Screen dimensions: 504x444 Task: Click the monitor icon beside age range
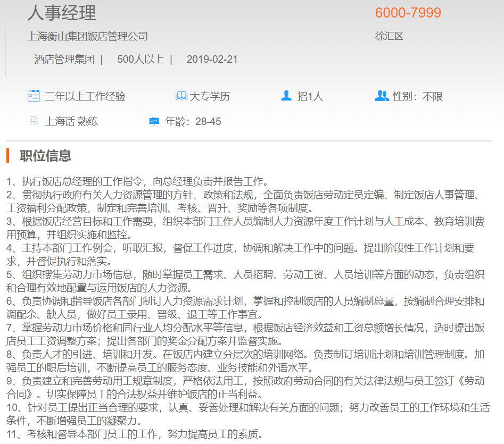pyautogui.click(x=154, y=121)
